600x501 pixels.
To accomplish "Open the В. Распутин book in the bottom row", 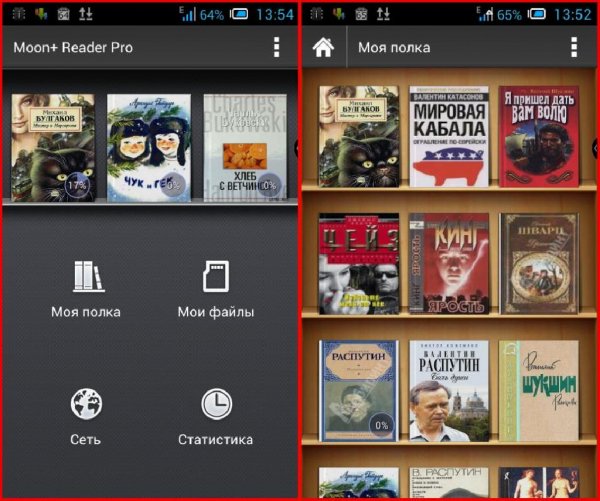I will (449, 482).
